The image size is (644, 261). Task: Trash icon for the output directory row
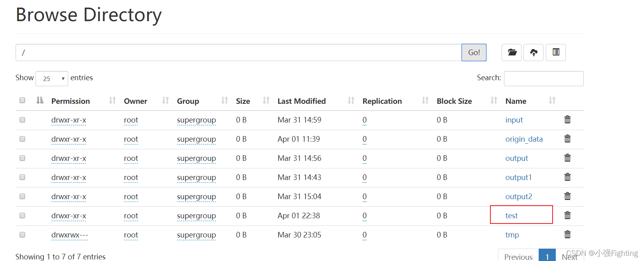(x=567, y=158)
